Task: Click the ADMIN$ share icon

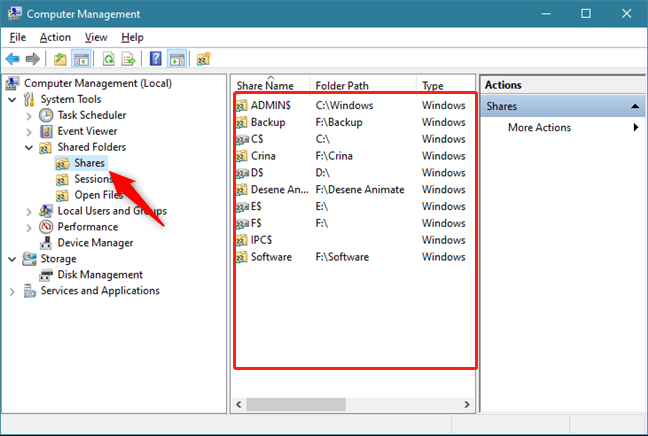Action: 242,106
